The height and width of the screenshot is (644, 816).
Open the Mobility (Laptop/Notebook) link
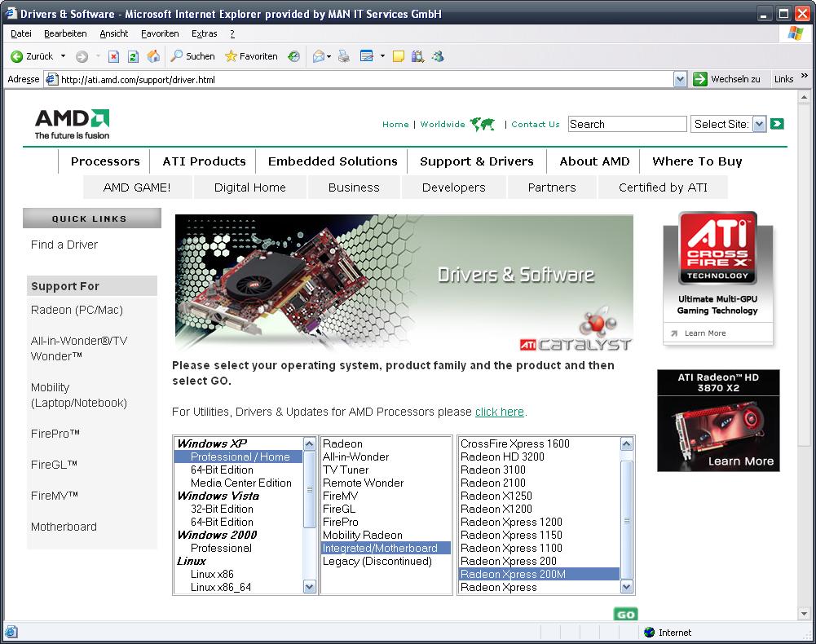78,395
